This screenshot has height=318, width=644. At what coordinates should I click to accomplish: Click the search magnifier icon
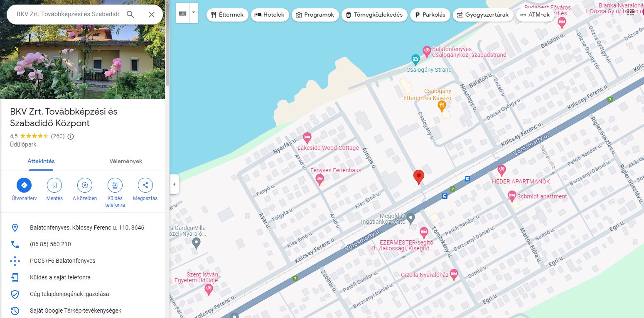coord(130,15)
